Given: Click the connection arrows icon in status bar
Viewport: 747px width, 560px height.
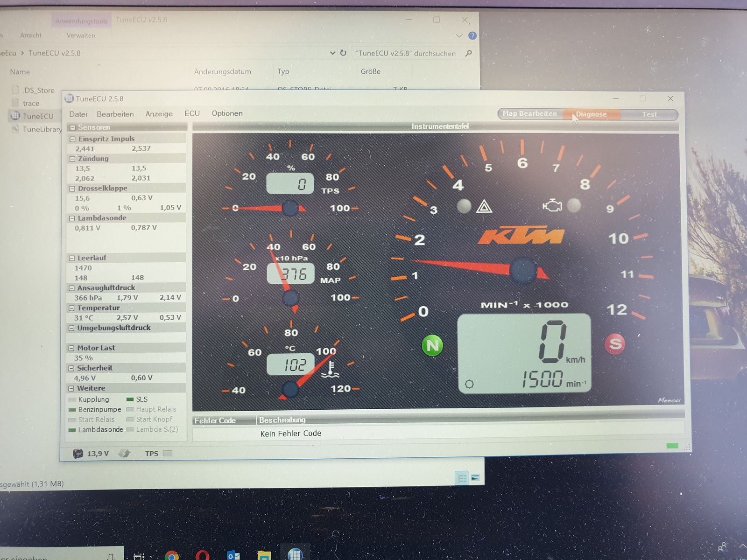Looking at the screenshot, I should tap(124, 453).
